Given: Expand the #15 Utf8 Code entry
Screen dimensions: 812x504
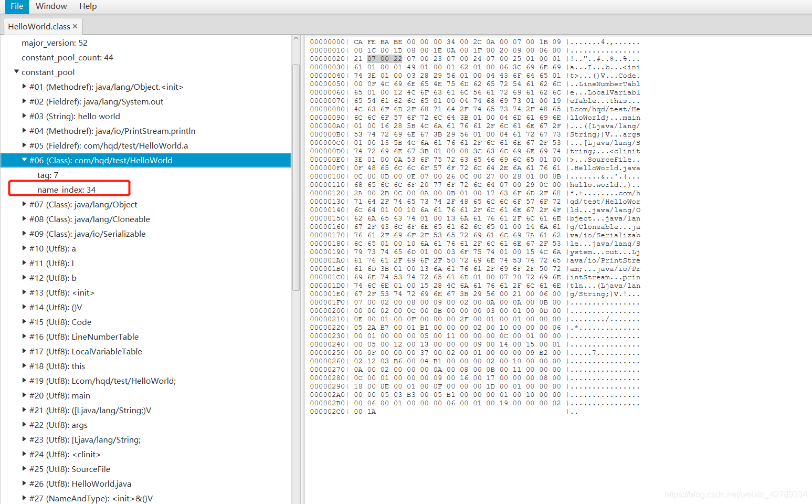Looking at the screenshot, I should tap(24, 321).
